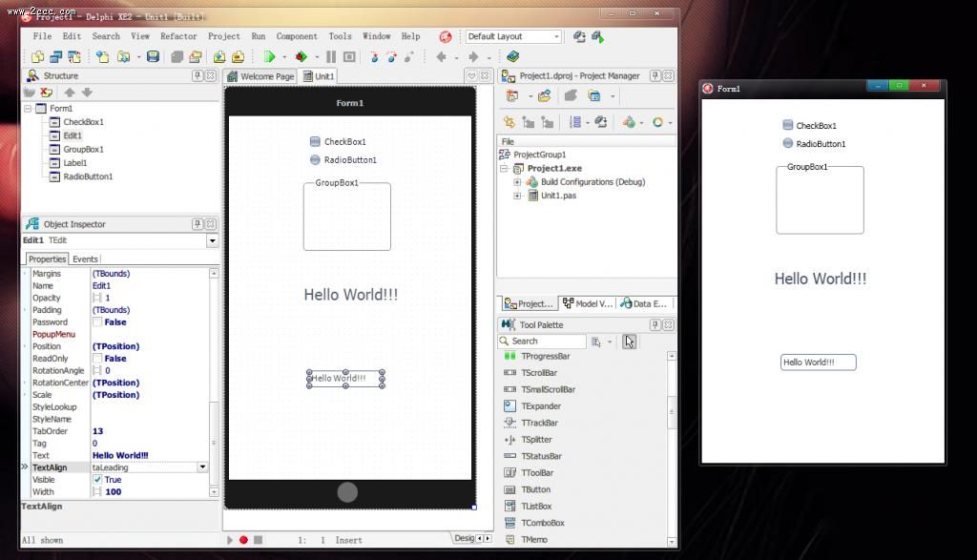Click the Run (green play) toolbar button

pyautogui.click(x=269, y=56)
